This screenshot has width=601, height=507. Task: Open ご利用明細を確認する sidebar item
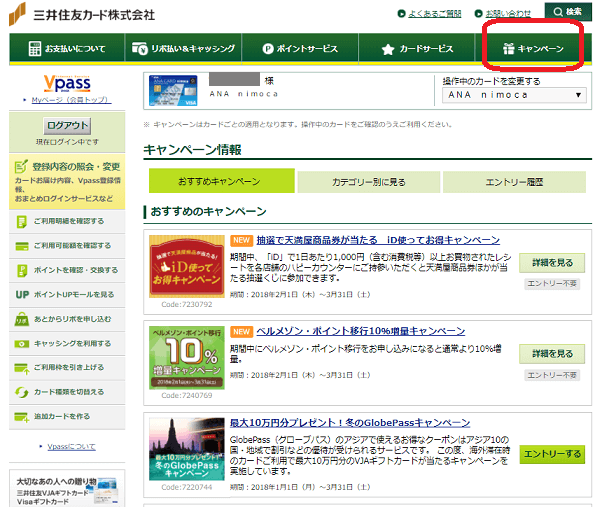coord(67,222)
